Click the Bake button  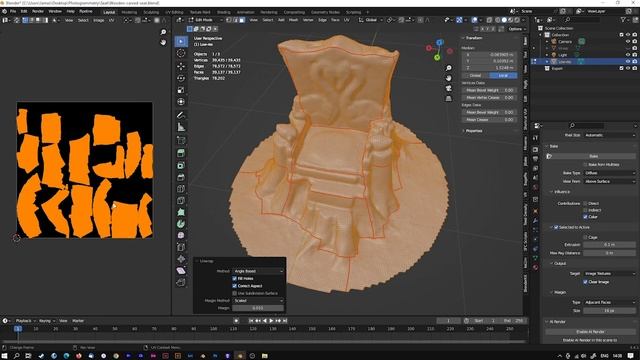[593, 156]
